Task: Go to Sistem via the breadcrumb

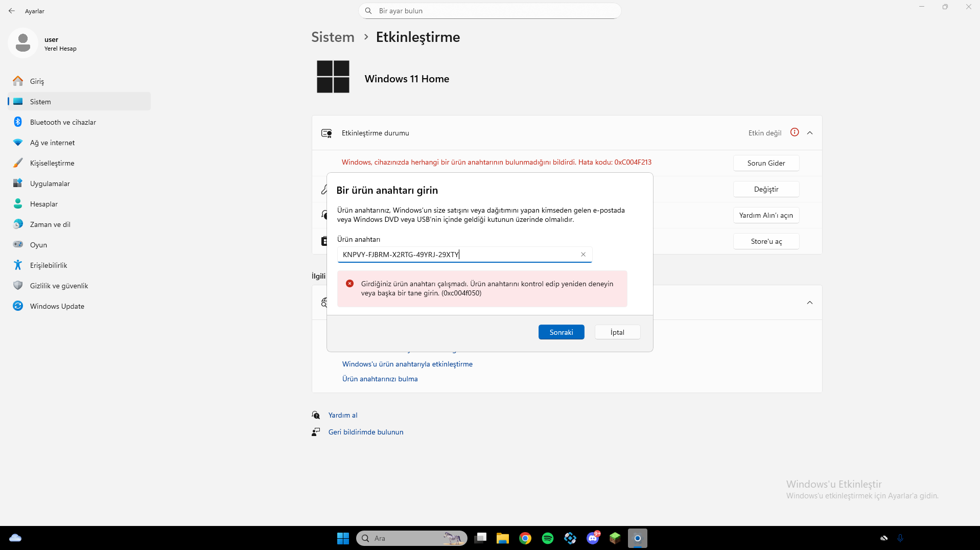Action: pos(333,37)
